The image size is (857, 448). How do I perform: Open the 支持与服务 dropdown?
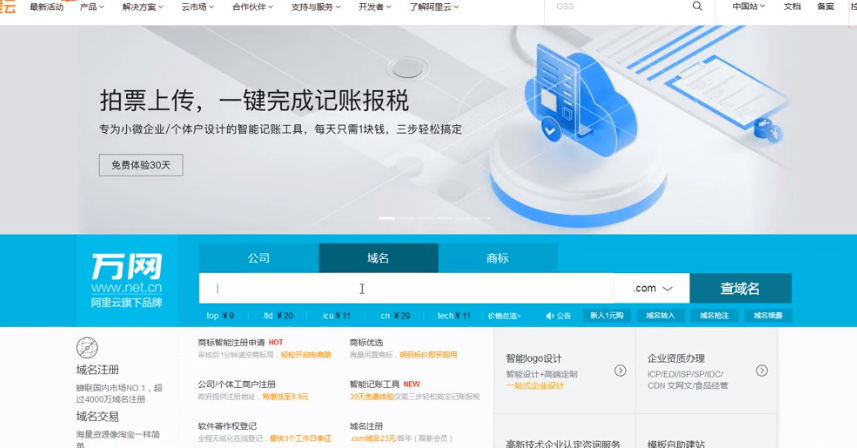tap(315, 7)
